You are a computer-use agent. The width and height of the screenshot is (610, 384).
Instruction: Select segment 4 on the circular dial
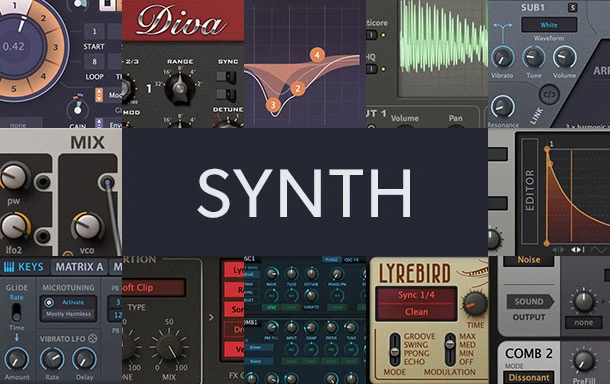(43, 76)
